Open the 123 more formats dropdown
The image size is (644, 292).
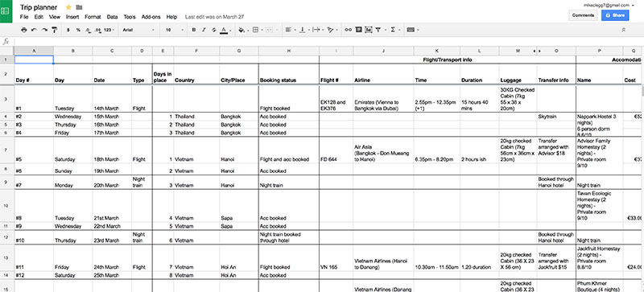click(x=109, y=30)
